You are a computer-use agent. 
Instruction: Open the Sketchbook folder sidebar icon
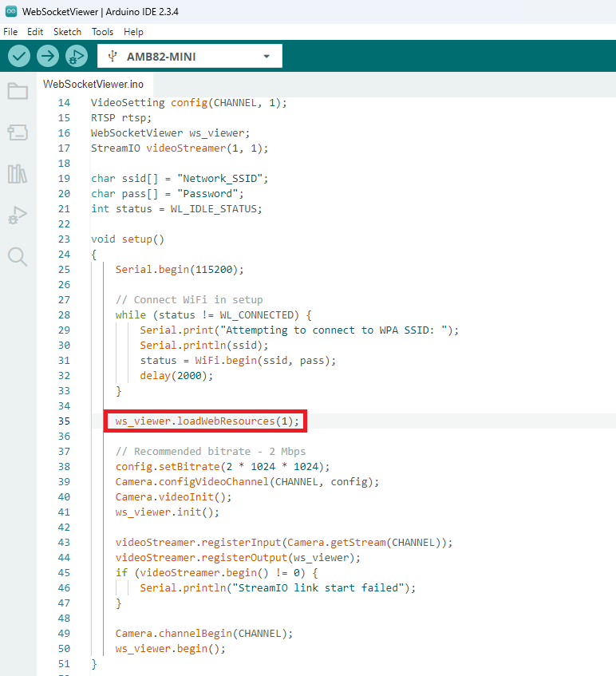click(18, 91)
